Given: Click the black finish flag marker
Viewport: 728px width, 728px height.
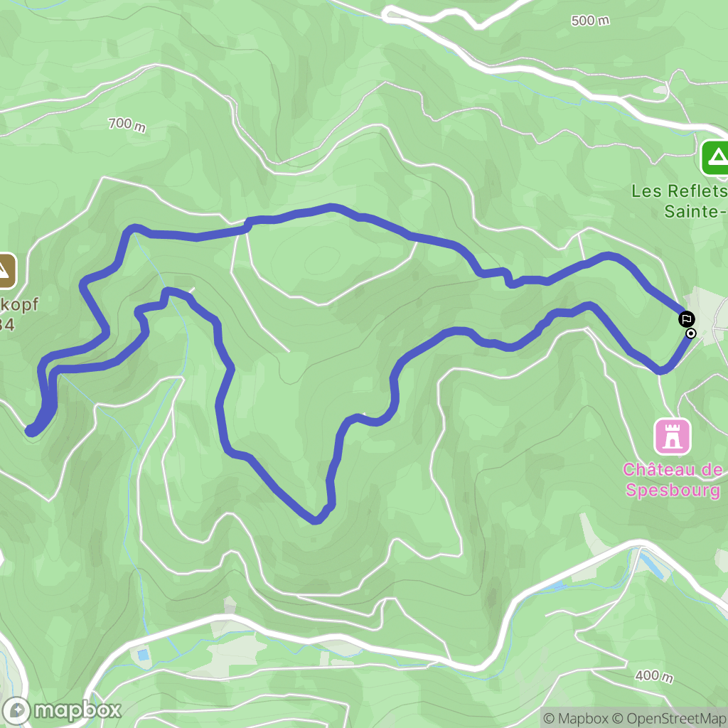Looking at the screenshot, I should coord(687,319).
